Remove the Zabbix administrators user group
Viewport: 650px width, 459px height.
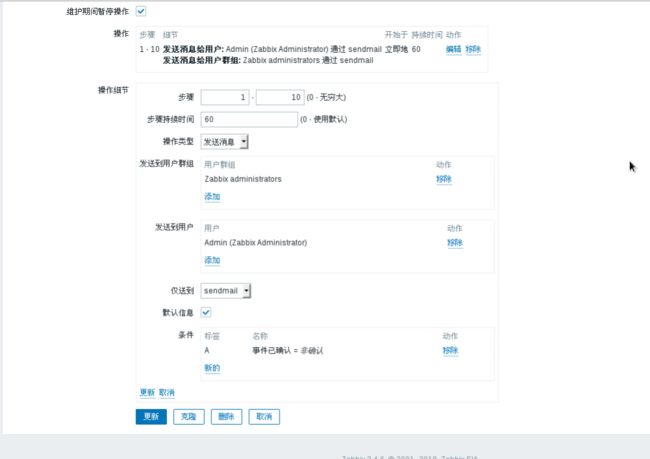coord(444,179)
